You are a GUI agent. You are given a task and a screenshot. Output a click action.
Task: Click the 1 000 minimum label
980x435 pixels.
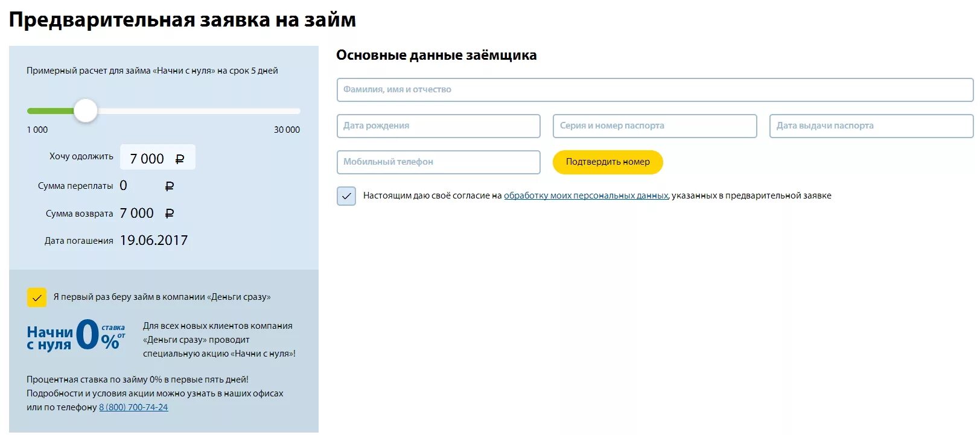click(37, 130)
